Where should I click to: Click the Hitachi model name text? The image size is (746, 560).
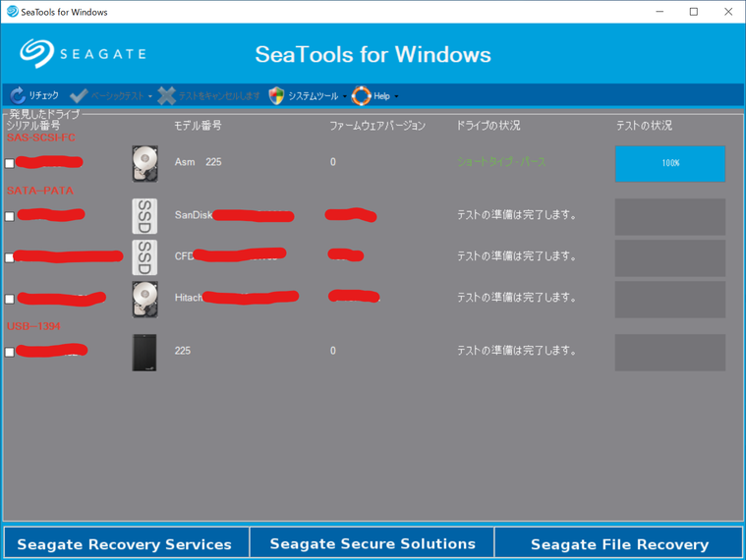[x=189, y=298]
